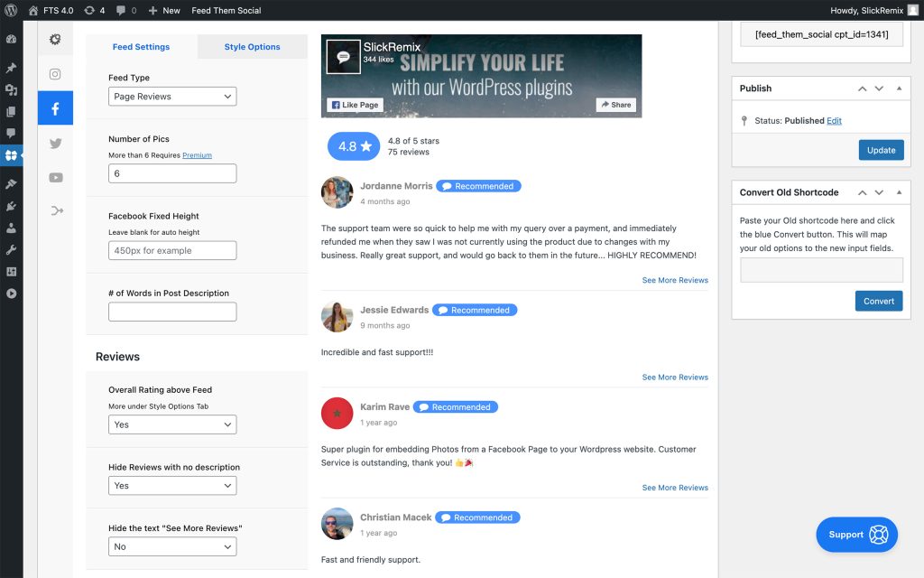Move Convert Old Shortcode panel down
The width and height of the screenshot is (924, 578).
click(879, 192)
